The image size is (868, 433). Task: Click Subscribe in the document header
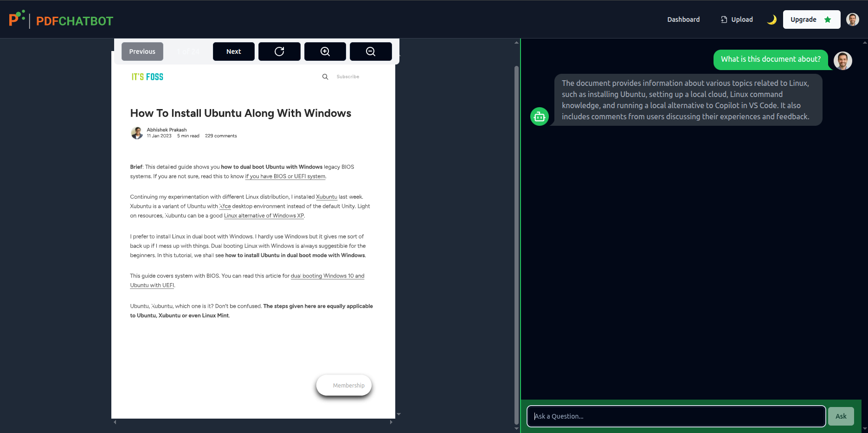click(348, 77)
